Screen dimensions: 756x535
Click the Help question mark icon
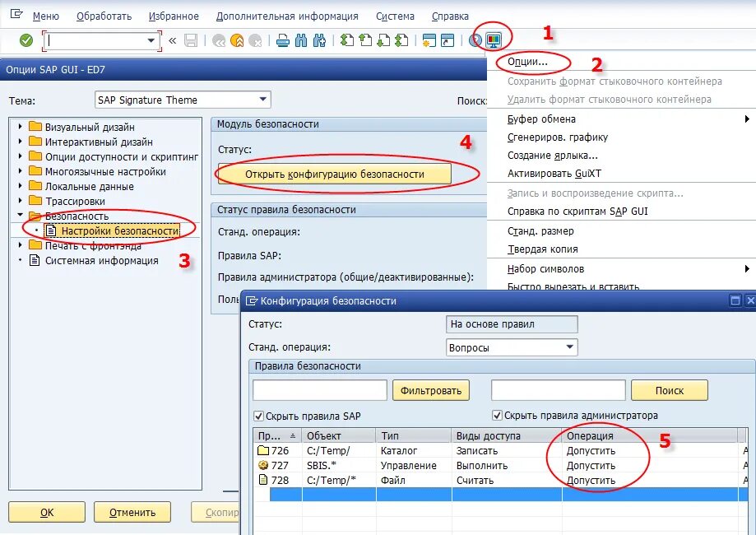(475, 40)
